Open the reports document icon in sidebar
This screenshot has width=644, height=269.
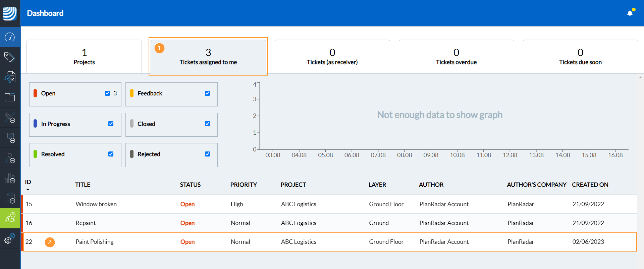click(x=10, y=77)
